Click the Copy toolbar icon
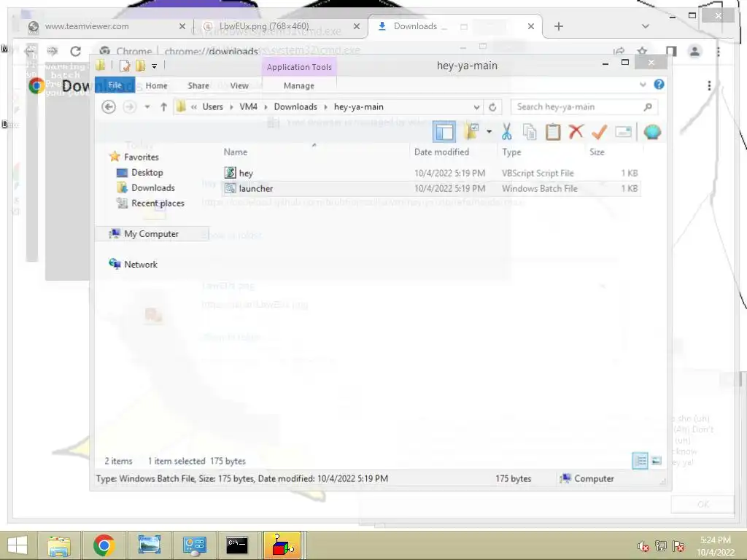 (x=530, y=132)
